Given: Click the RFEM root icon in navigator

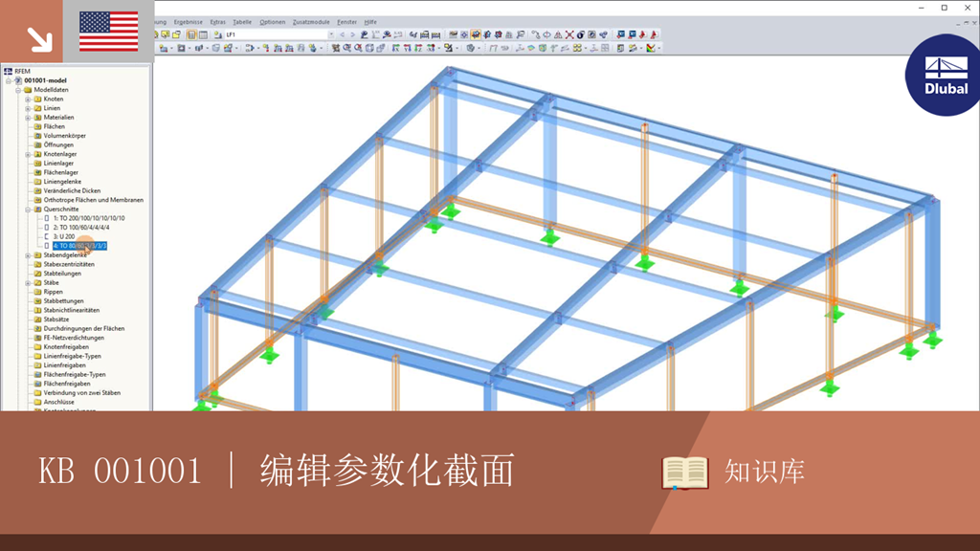Looking at the screenshot, I should coord(8,71).
